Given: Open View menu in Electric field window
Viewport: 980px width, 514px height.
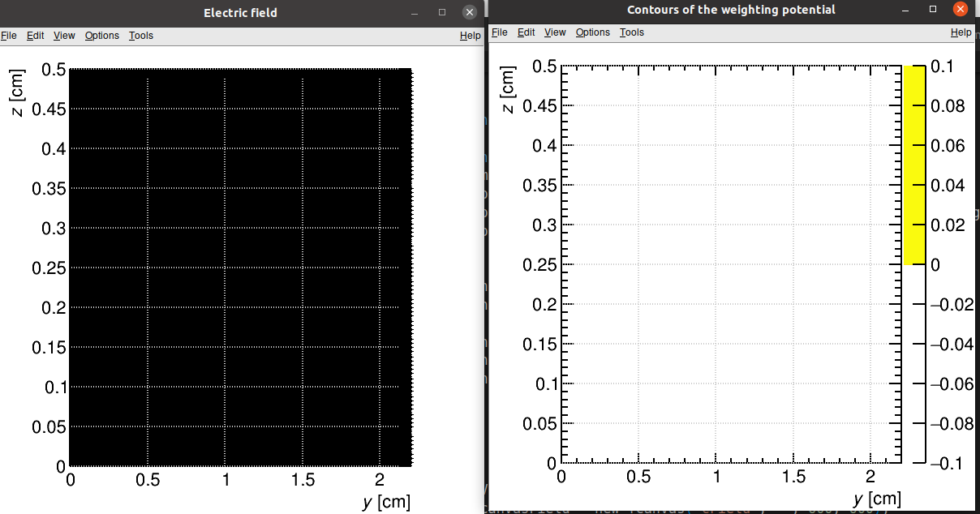Looking at the screenshot, I should [x=64, y=36].
